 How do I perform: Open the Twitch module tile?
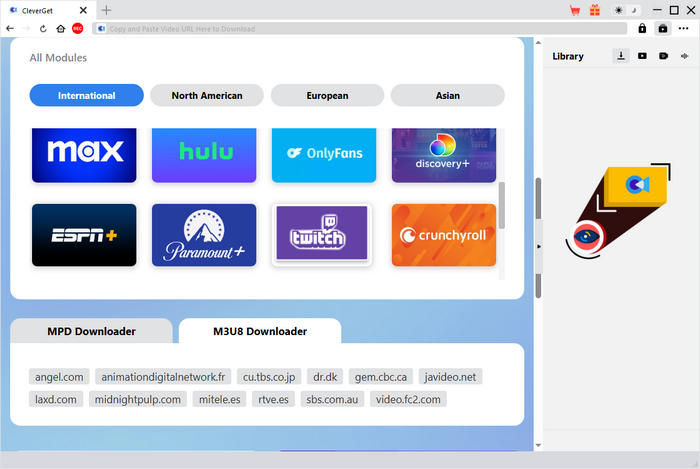(322, 234)
